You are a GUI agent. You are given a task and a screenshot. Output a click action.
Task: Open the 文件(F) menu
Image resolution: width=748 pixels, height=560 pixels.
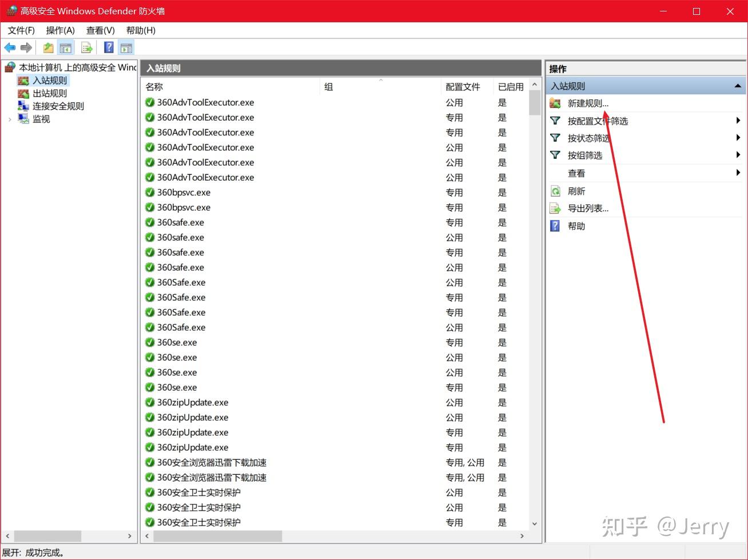point(21,30)
